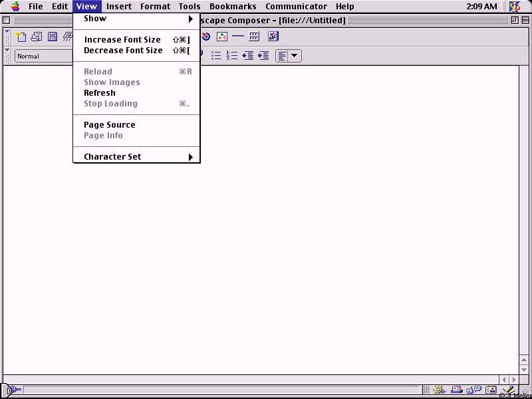Open the Bookmarks menu
This screenshot has height=399, width=532.
click(x=233, y=7)
